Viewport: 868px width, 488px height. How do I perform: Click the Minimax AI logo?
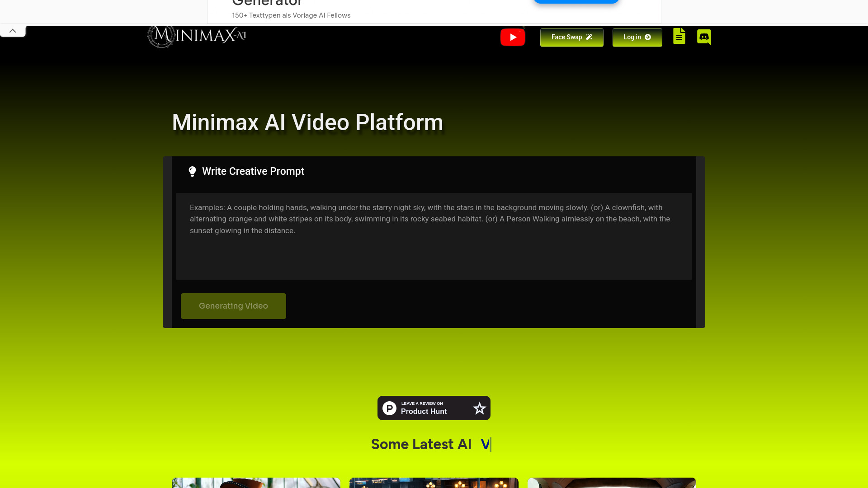pyautogui.click(x=196, y=37)
